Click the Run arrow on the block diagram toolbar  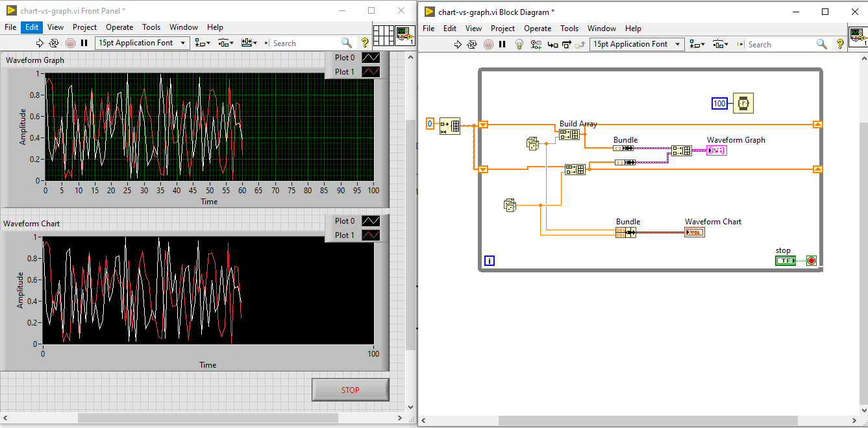458,44
